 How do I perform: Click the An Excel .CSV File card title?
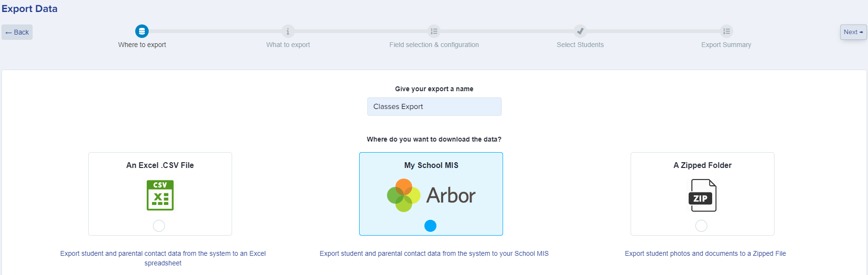(x=160, y=165)
